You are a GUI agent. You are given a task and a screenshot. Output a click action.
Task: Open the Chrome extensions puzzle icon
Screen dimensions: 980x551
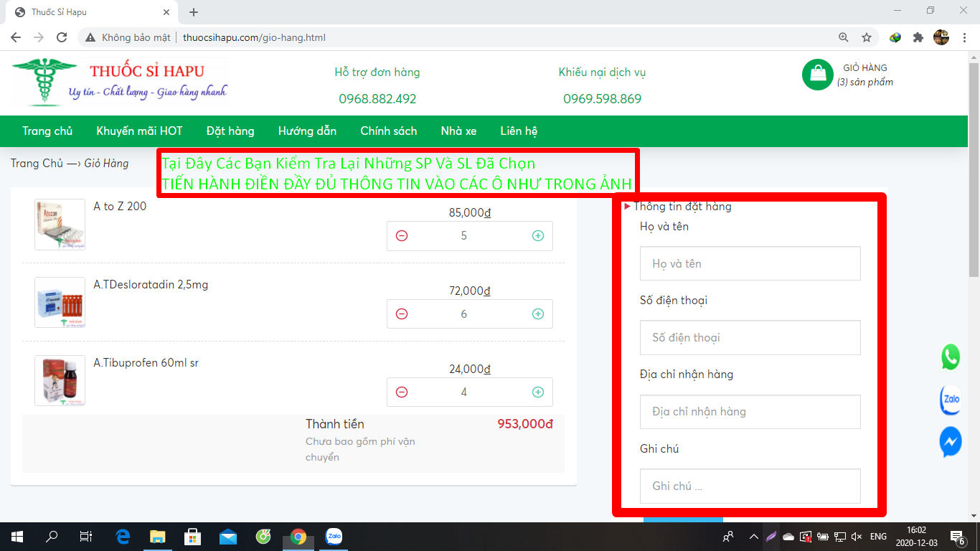918,37
